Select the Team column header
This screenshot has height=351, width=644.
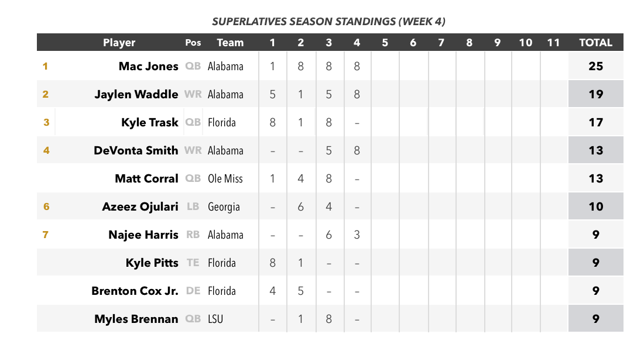(x=230, y=43)
